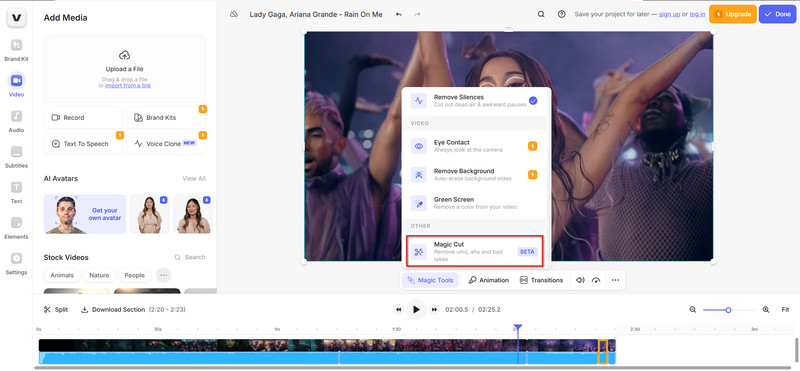Click the Magic Tools button

[x=431, y=280]
